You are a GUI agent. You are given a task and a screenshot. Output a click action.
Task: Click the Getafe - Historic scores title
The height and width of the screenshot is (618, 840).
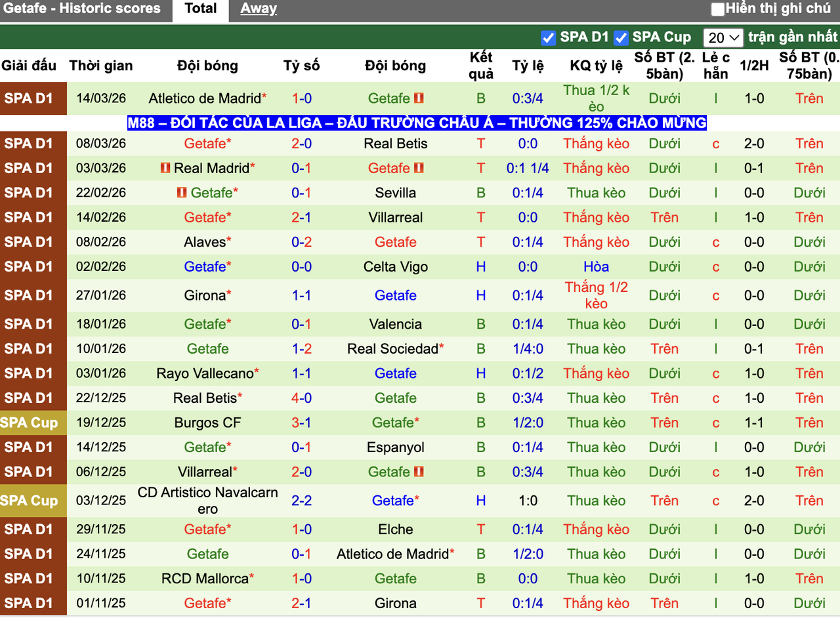[x=82, y=9]
